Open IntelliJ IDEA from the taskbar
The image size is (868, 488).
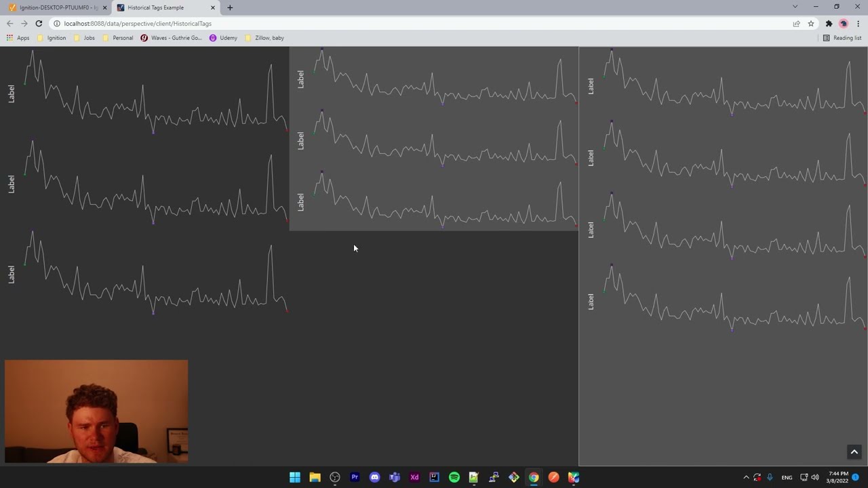[434, 477]
